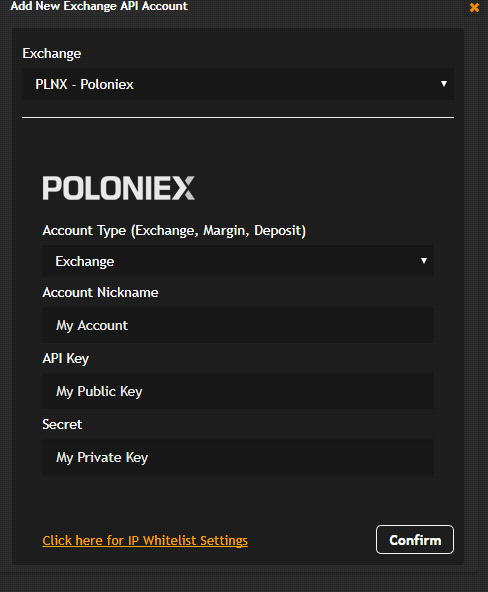Click the API Key label
Viewport: 488px width, 592px height.
pos(66,358)
